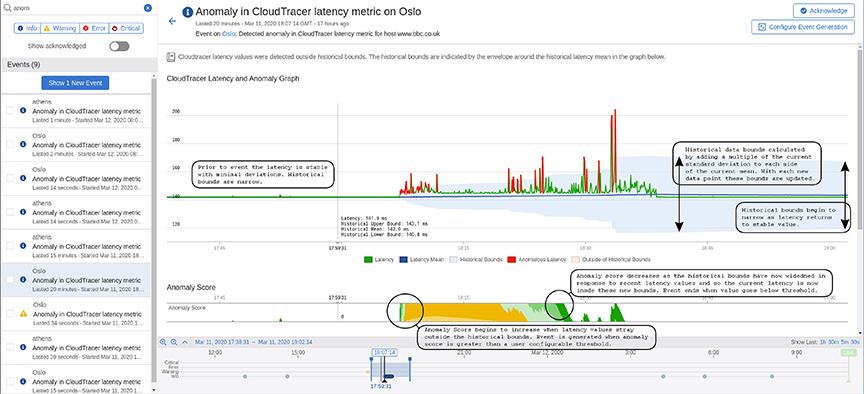Click the back arrow beside event title
Viewport: 864px width, 394px height.
pyautogui.click(x=172, y=21)
